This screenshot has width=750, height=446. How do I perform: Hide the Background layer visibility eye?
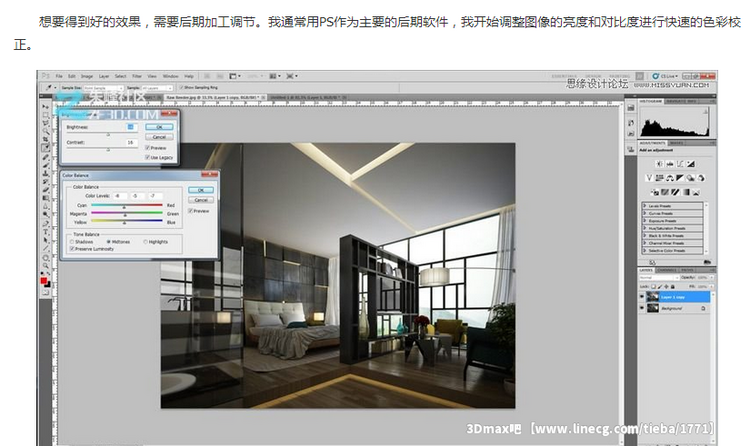click(x=642, y=310)
